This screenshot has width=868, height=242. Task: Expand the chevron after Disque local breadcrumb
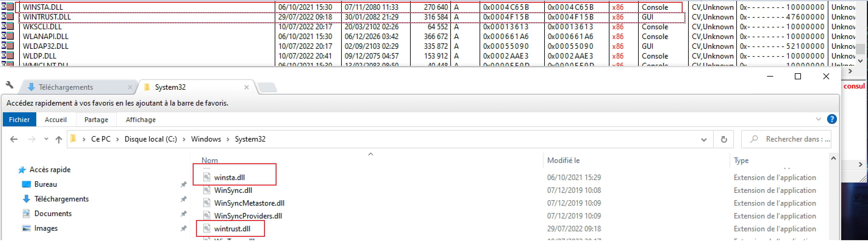[x=184, y=139]
